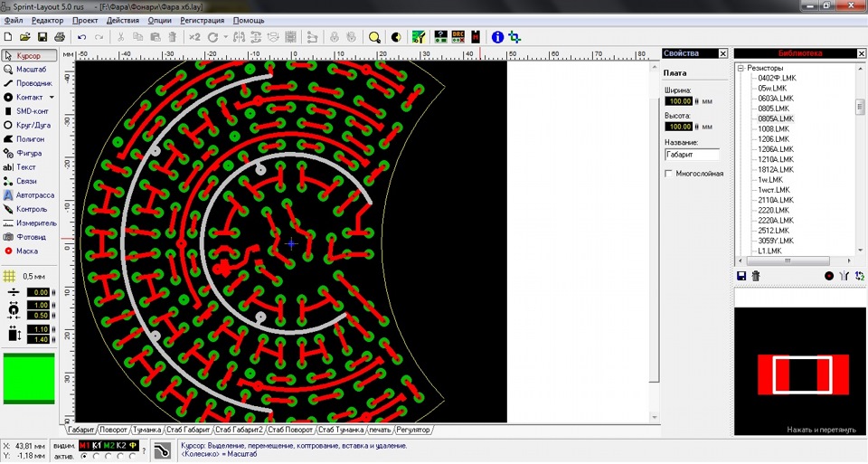Open the Опции menu
The width and height of the screenshot is (868, 464).
click(x=159, y=20)
